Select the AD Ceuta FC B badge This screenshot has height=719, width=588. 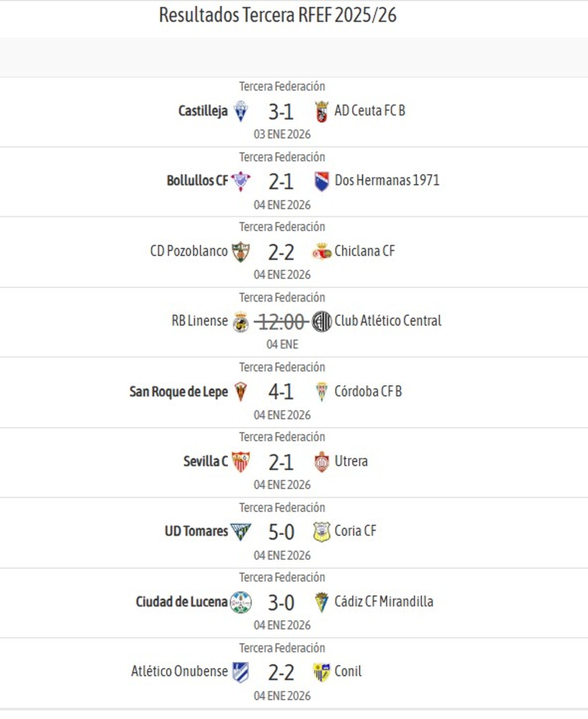[321, 111]
